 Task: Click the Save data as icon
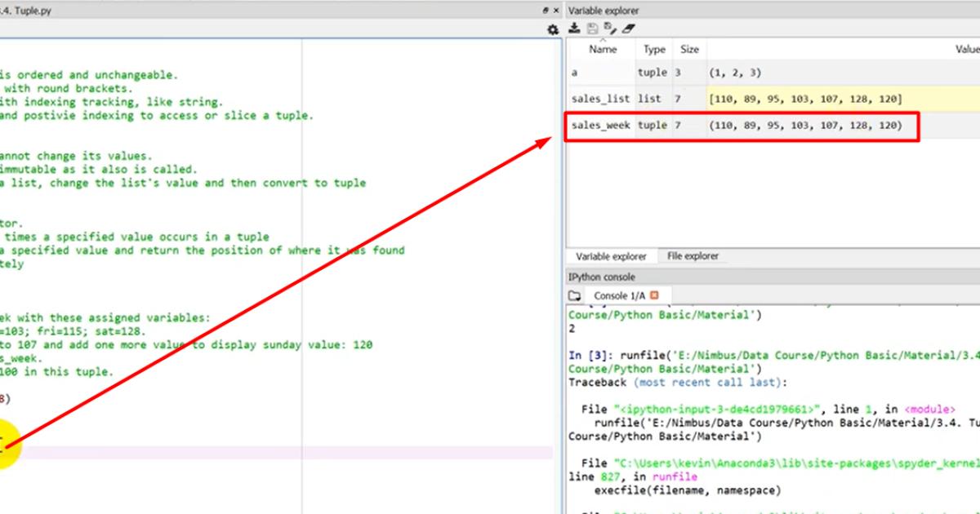coord(609,29)
